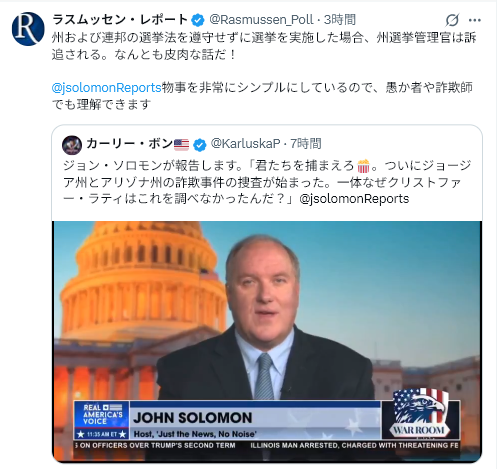The height and width of the screenshot is (469, 498).
Task: Click the ラスムッセン・レポート display name
Action: [120, 20]
